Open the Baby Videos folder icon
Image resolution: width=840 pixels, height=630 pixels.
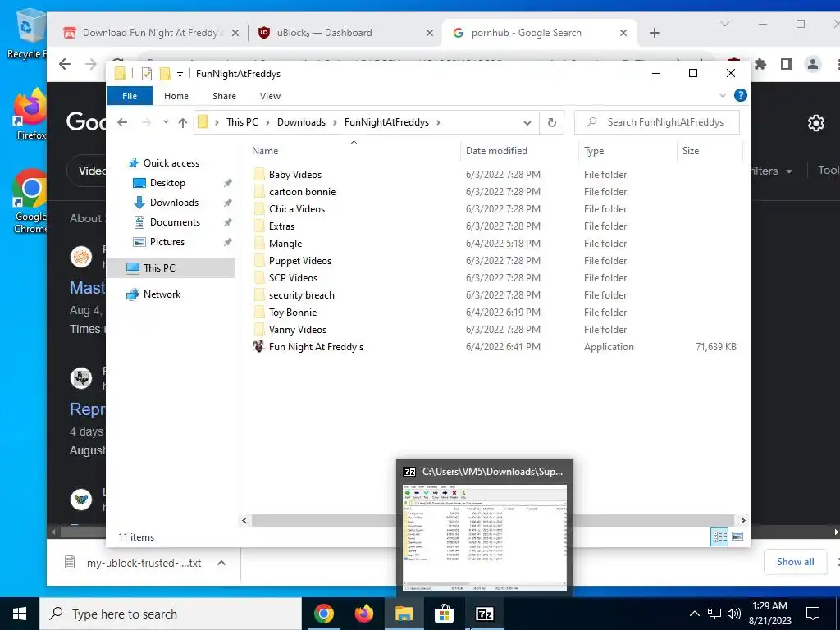pyautogui.click(x=258, y=174)
